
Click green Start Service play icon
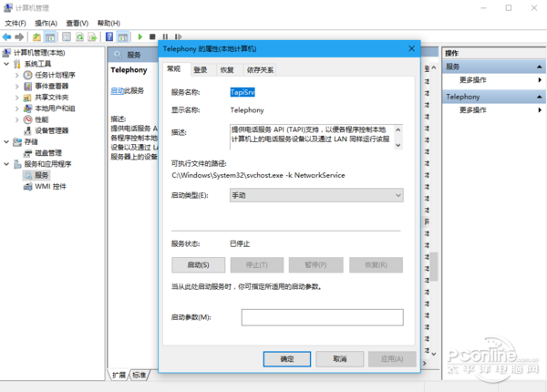tap(139, 36)
